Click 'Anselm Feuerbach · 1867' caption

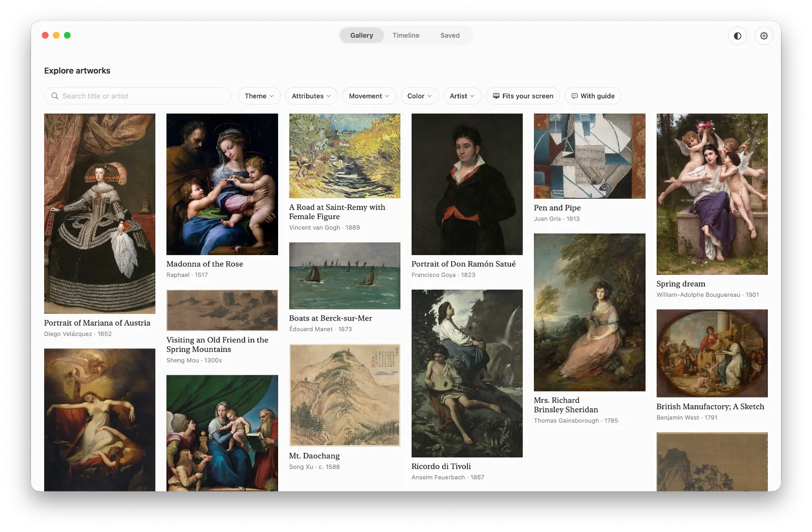pos(448,478)
